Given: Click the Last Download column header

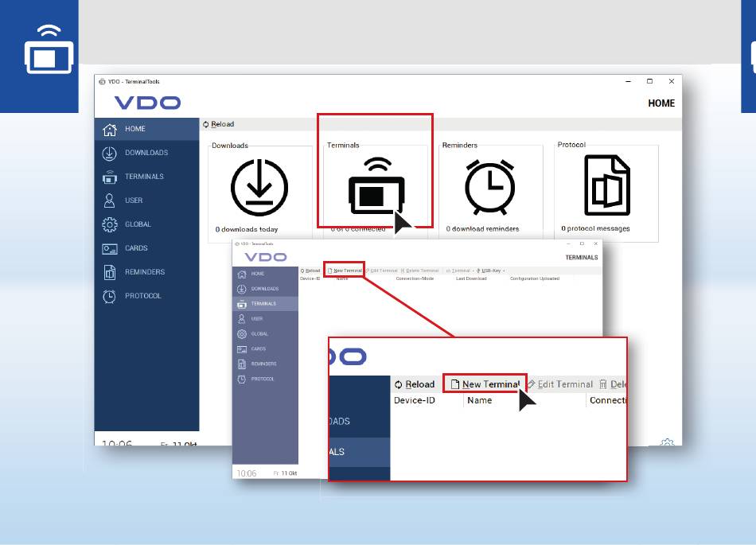Looking at the screenshot, I should tap(471, 278).
